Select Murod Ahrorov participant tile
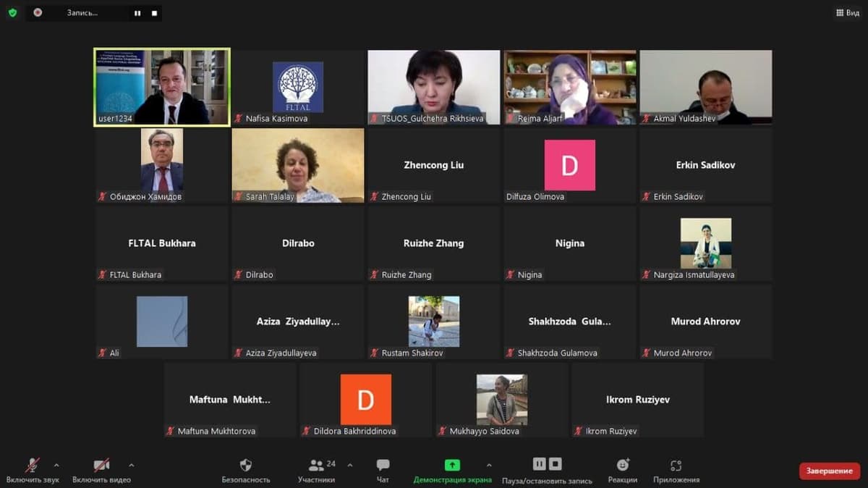The width and height of the screenshot is (868, 488). point(706,321)
